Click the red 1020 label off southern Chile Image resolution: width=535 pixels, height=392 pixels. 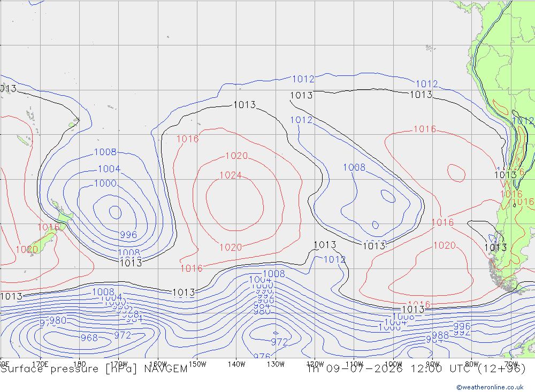(x=445, y=245)
